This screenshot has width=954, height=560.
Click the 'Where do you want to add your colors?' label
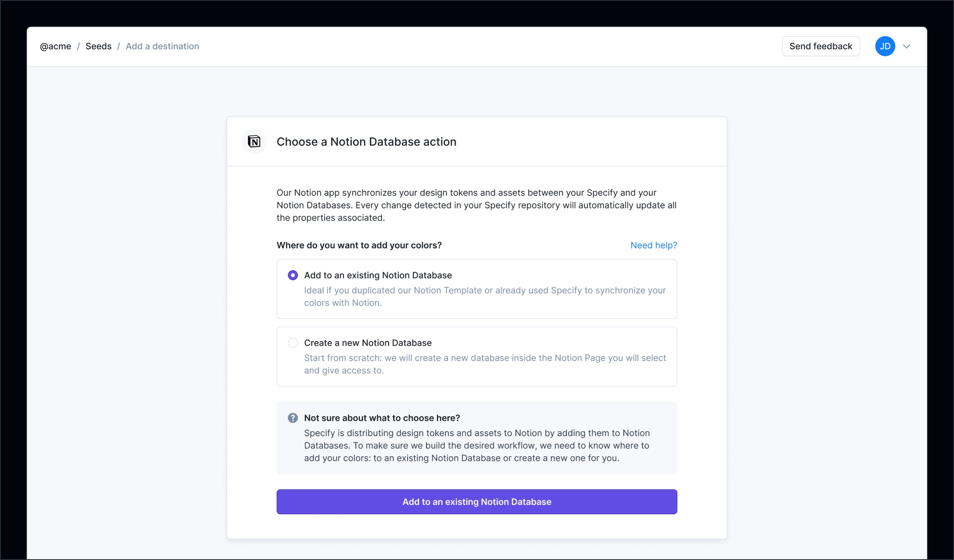(359, 245)
